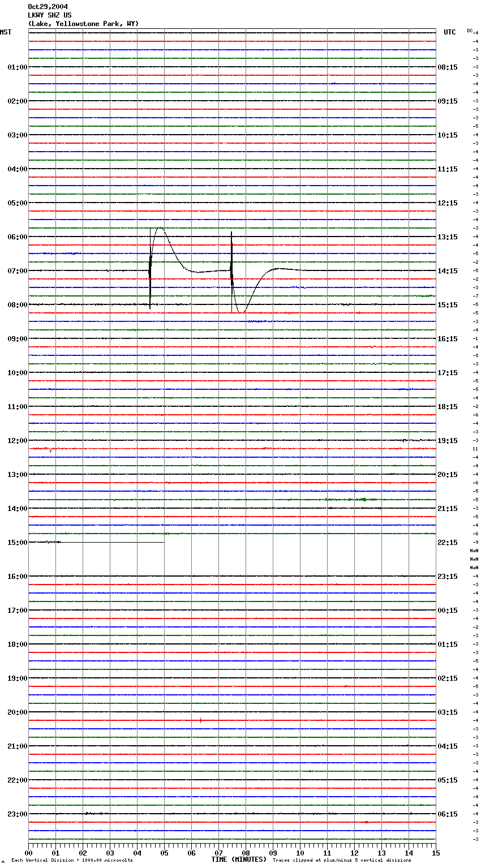The width and height of the screenshot is (481, 868).
Task: Click minute tick label '08' on time axis
Action: tap(246, 853)
